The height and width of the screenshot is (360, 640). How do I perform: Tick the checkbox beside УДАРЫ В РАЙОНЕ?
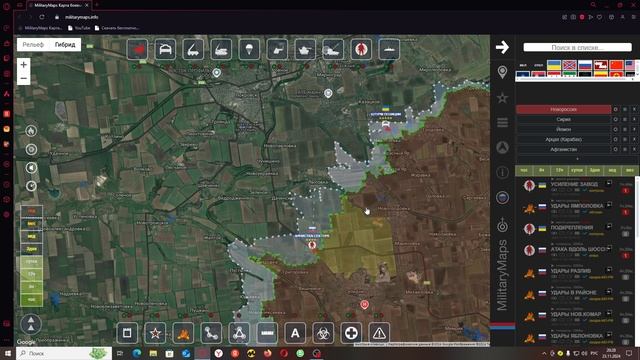625,299
